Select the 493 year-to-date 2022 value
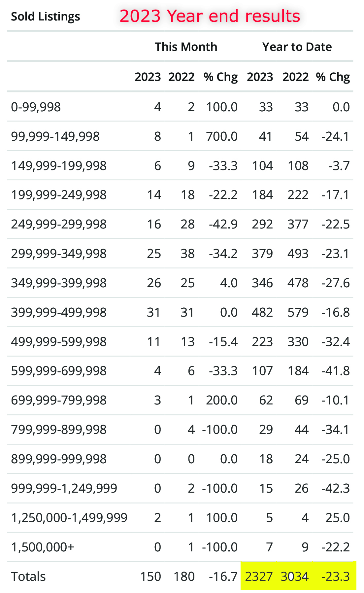 pyautogui.click(x=298, y=254)
